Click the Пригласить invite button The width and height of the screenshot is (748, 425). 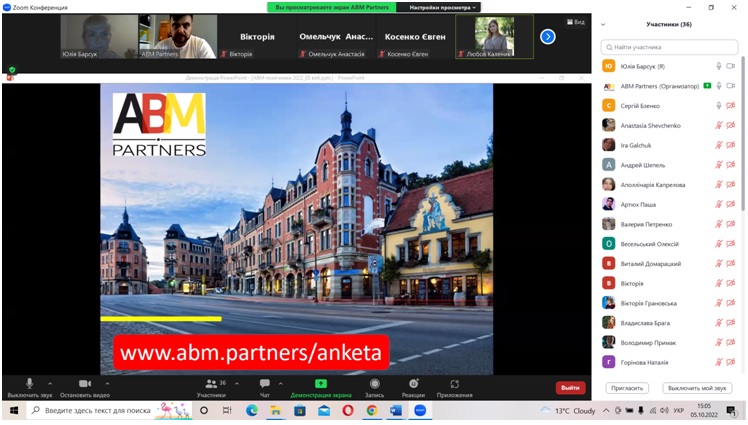tap(627, 388)
